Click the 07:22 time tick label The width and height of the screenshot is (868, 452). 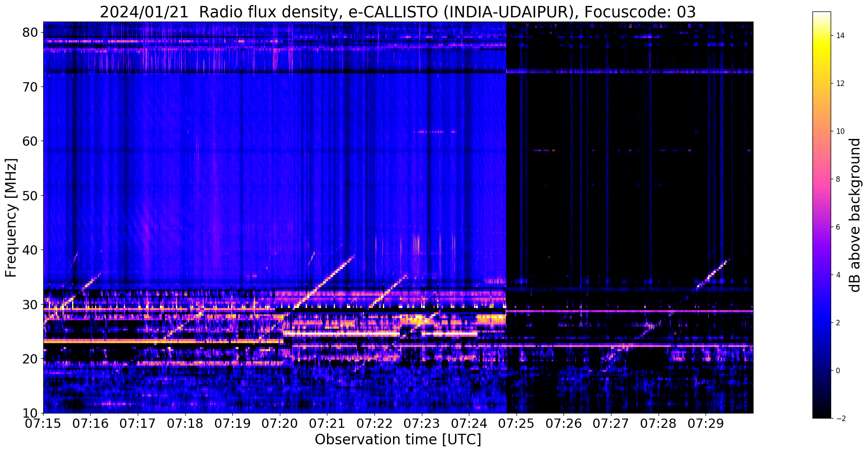(374, 424)
